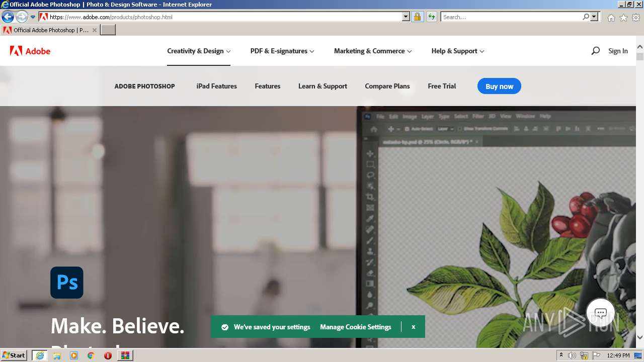Open the site search magnifier icon
Image resolution: width=644 pixels, height=362 pixels.
[x=595, y=51]
